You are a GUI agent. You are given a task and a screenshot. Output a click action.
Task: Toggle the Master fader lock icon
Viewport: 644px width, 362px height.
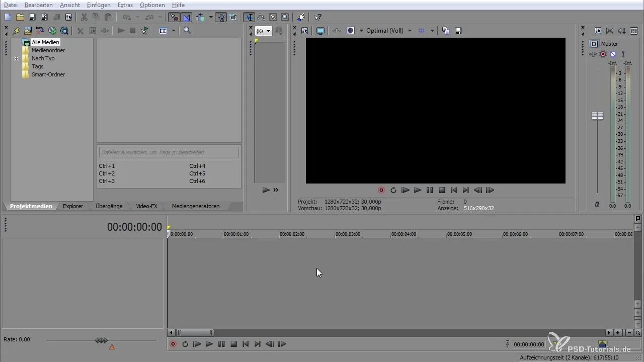click(x=597, y=205)
